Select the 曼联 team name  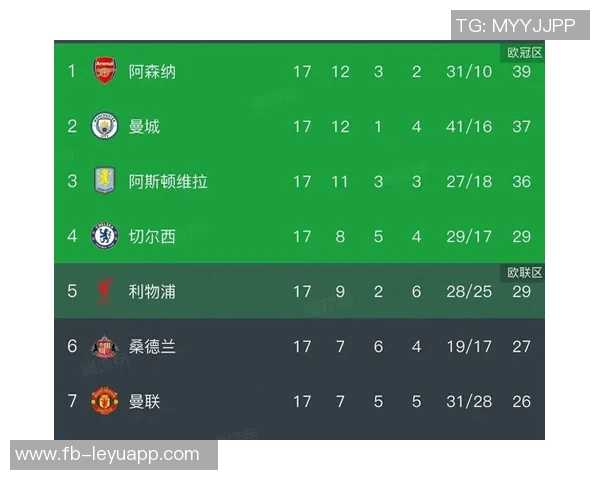click(x=144, y=402)
